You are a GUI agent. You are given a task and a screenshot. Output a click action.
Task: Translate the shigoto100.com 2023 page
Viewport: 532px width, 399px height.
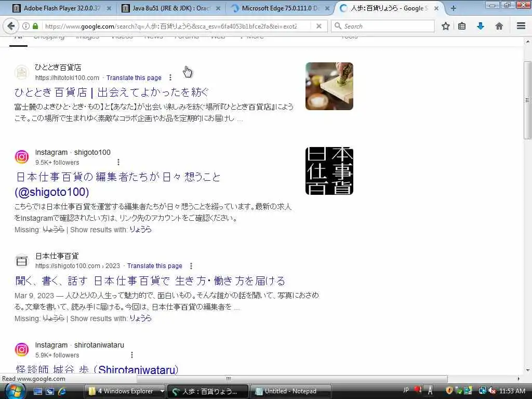pyautogui.click(x=155, y=265)
